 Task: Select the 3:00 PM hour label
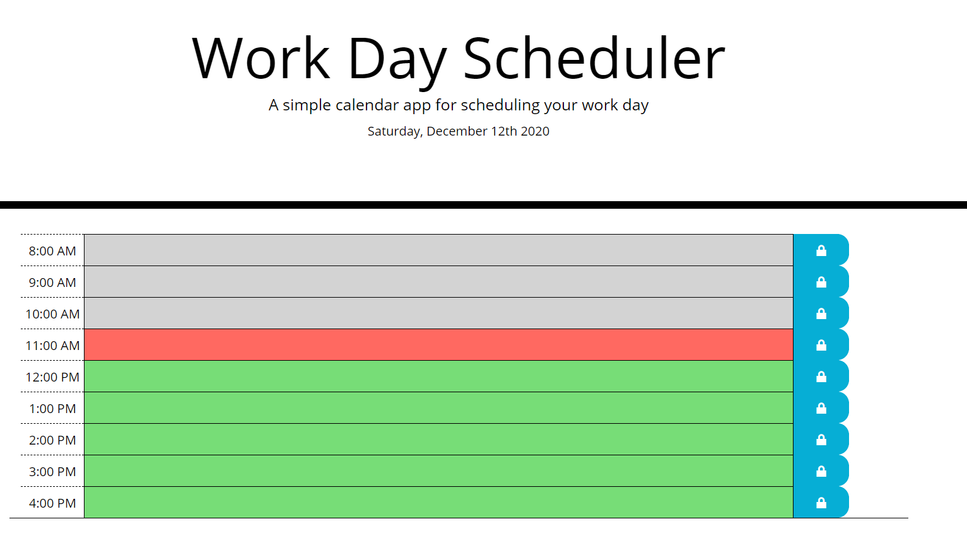tap(51, 471)
